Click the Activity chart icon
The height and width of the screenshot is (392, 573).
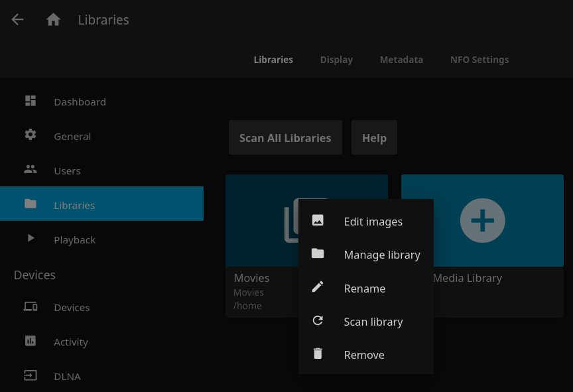coord(31,341)
